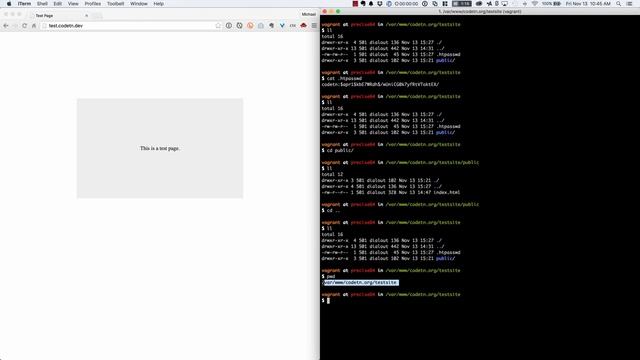The width and height of the screenshot is (640, 360).
Task: Click the 'This is a test page.' text
Action: click(160, 148)
